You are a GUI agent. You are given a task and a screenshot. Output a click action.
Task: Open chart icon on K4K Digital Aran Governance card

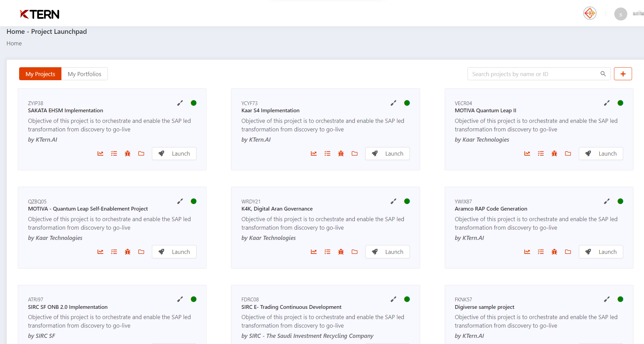pos(314,252)
